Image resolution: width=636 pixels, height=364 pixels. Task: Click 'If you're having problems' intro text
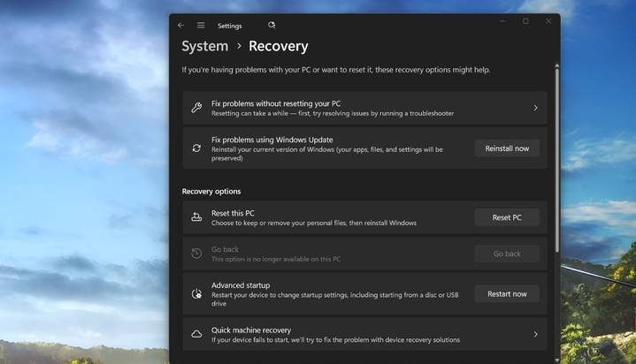click(336, 70)
